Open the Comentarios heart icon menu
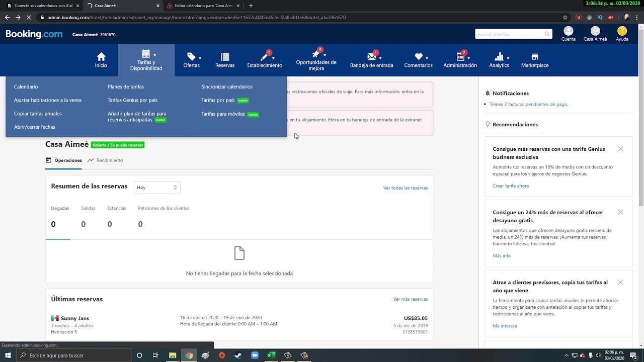The image size is (644, 362). pyautogui.click(x=419, y=57)
